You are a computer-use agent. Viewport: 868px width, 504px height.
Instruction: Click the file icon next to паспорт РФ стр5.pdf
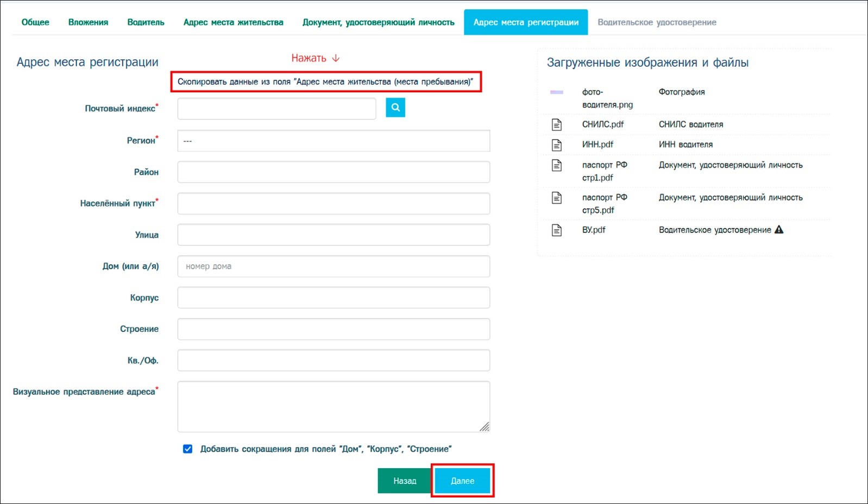click(557, 198)
